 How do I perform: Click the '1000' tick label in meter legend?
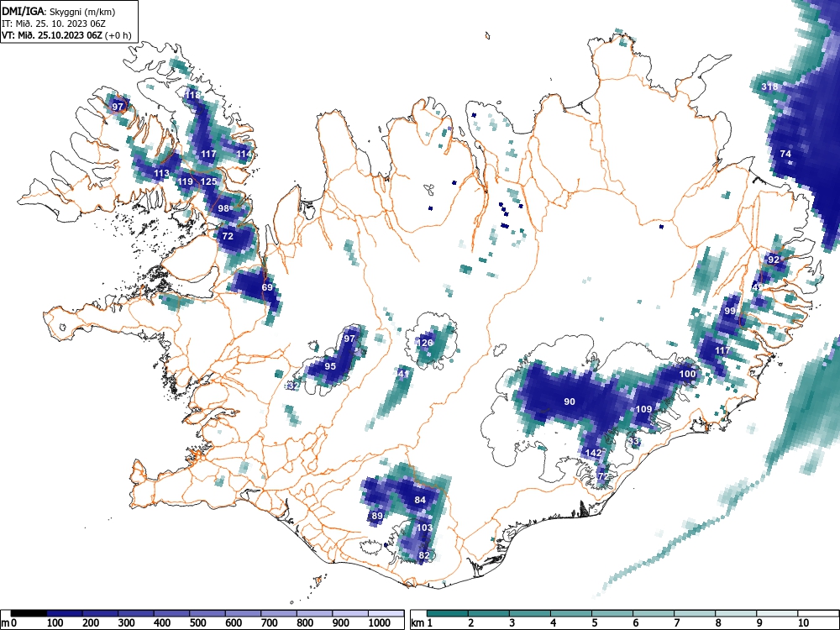pos(380,622)
